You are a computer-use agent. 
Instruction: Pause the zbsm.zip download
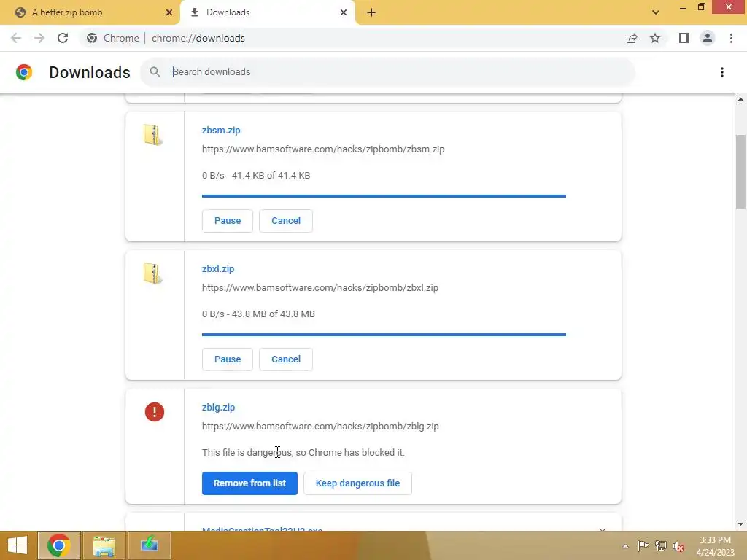(x=228, y=221)
